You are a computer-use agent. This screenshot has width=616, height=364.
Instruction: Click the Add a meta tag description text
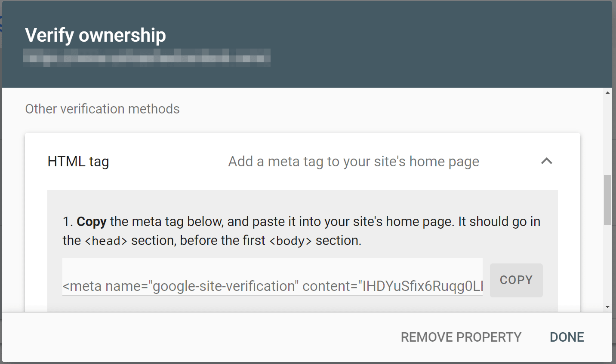[x=353, y=161]
